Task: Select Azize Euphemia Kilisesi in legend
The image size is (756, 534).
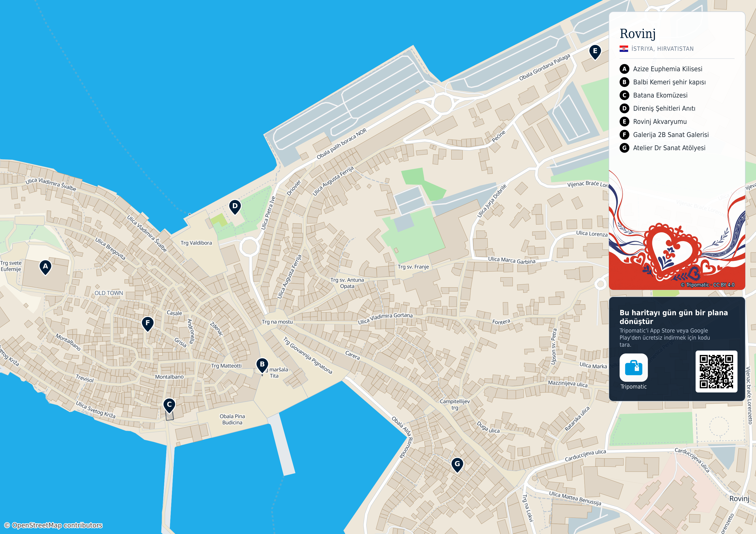Action: point(661,69)
